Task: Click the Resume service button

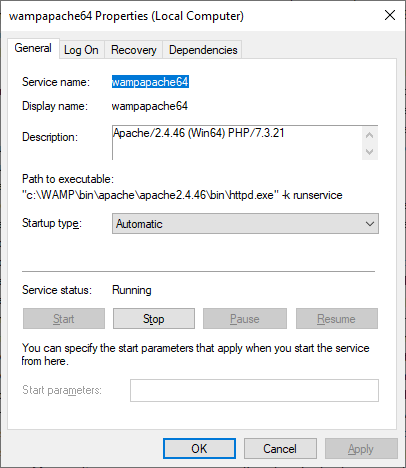Action: point(337,319)
